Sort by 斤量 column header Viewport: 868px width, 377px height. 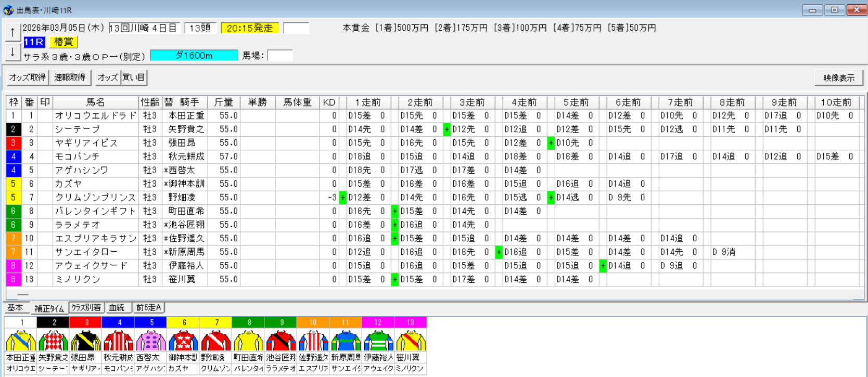(x=224, y=102)
